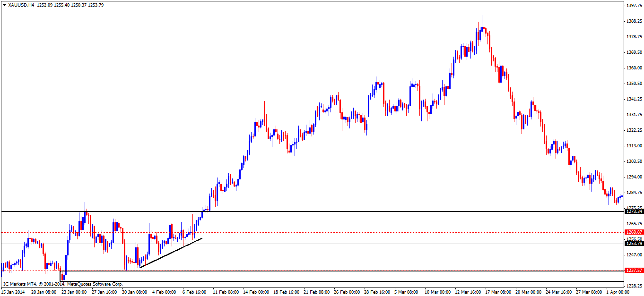The height and width of the screenshot is (296, 644).
Task: Click the 1378.75 price axis value
Action: [634, 37]
